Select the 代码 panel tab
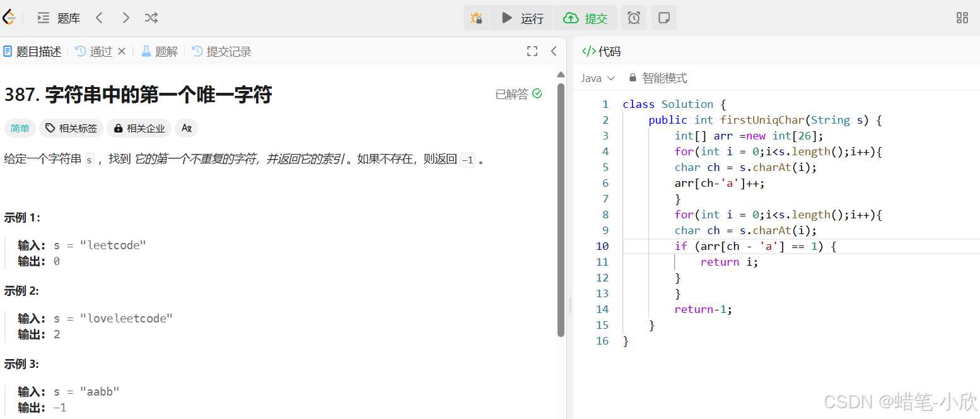 click(602, 52)
